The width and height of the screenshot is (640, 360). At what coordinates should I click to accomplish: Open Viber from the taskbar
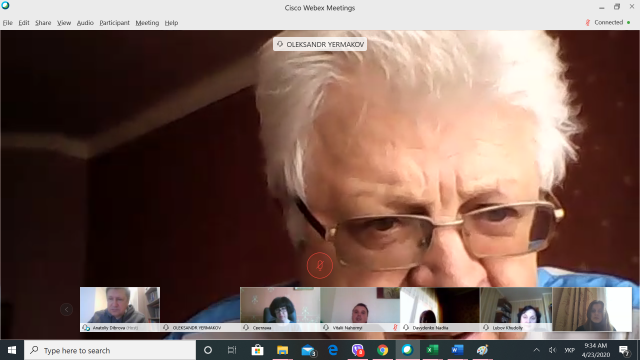pos(358,350)
